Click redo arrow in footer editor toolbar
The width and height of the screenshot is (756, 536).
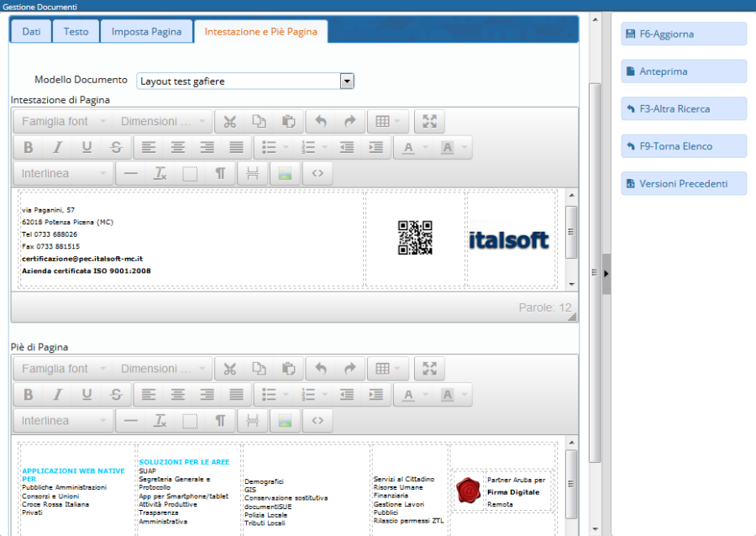[349, 369]
